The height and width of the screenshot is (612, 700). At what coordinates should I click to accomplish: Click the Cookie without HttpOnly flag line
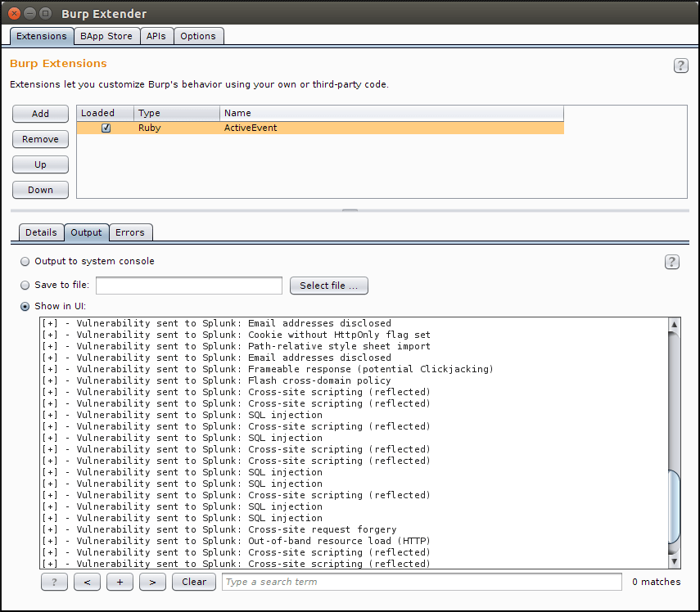coord(236,335)
